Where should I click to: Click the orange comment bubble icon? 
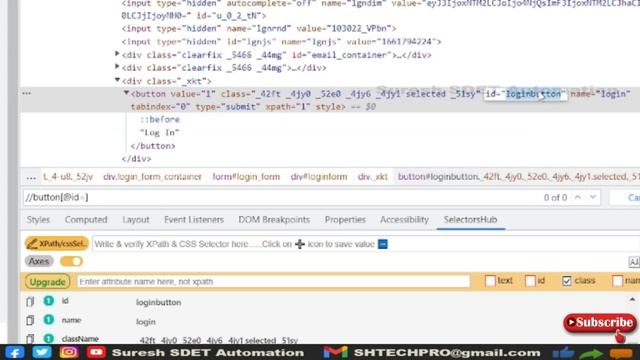tap(621, 353)
